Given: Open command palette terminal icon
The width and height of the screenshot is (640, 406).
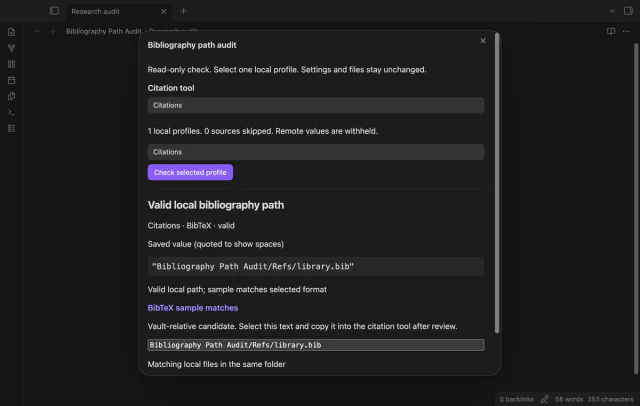Looking at the screenshot, I should [11, 112].
